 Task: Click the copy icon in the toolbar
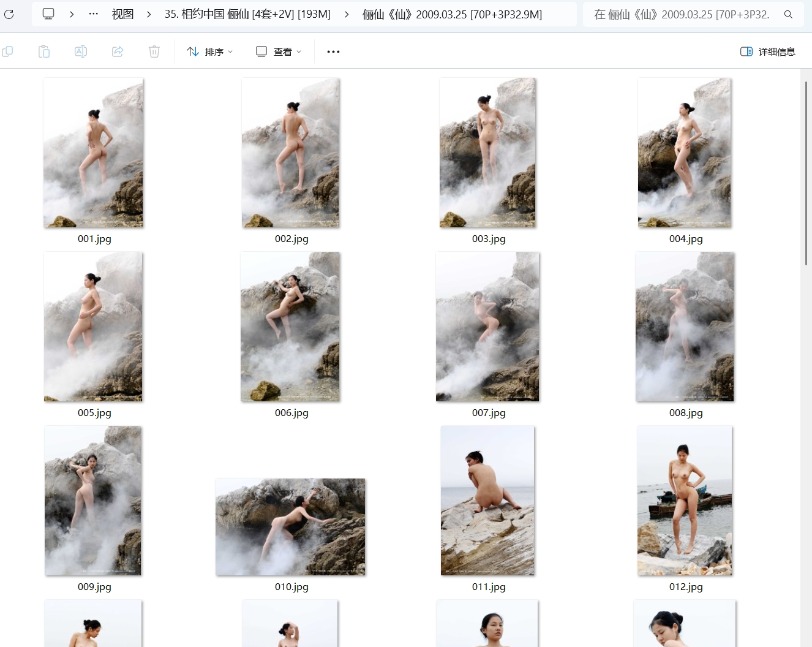coord(7,51)
